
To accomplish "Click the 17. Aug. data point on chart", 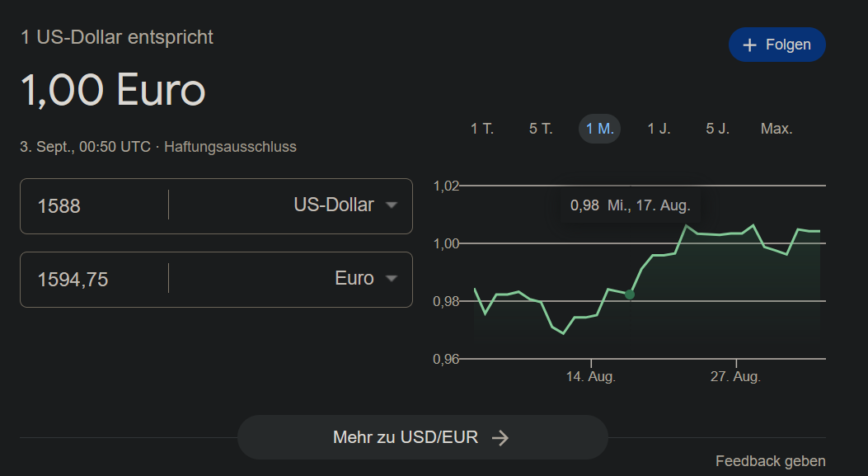I will pyautogui.click(x=630, y=295).
